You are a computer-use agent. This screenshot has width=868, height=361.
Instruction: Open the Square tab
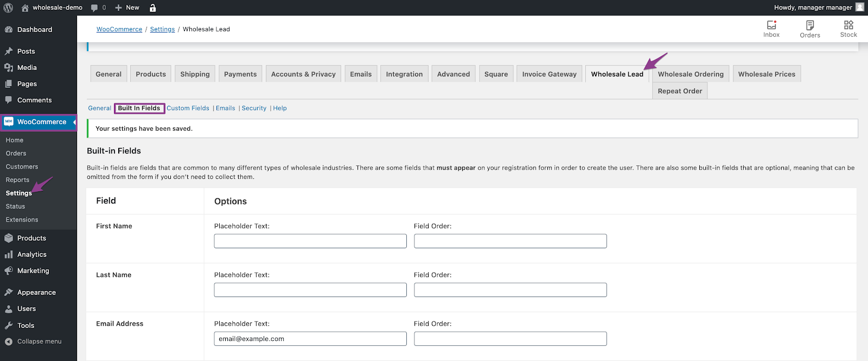pyautogui.click(x=496, y=74)
